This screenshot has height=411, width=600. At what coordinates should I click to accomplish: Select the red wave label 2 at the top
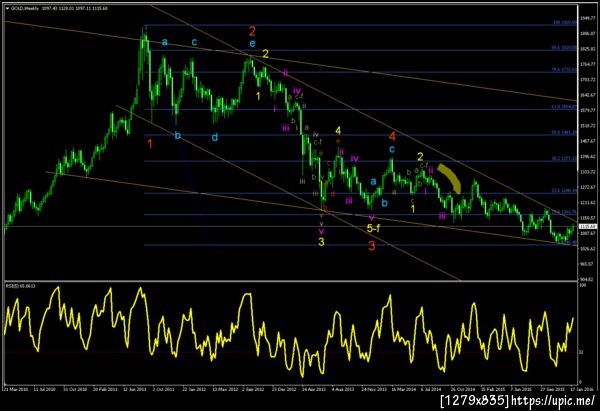click(x=252, y=31)
